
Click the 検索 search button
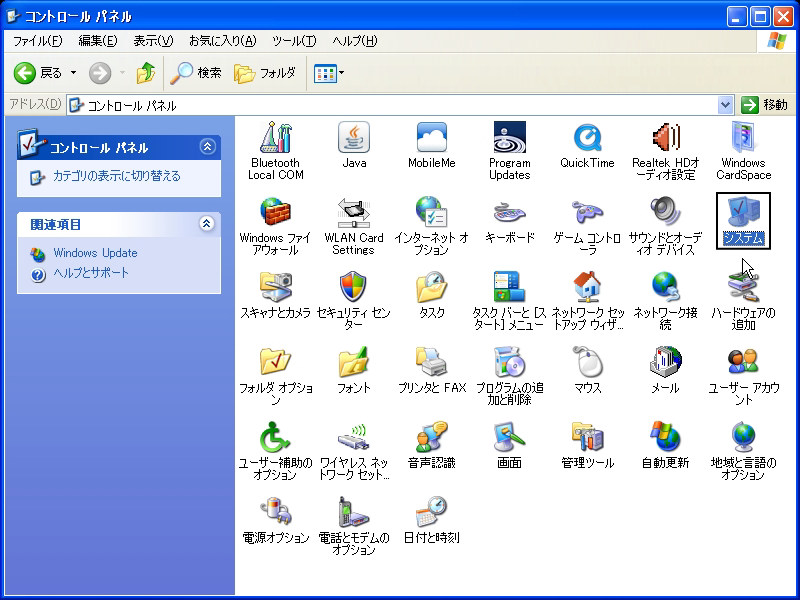tap(196, 73)
